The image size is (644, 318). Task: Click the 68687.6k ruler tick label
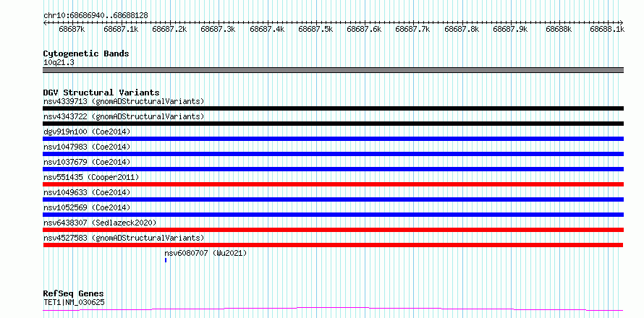click(x=364, y=29)
